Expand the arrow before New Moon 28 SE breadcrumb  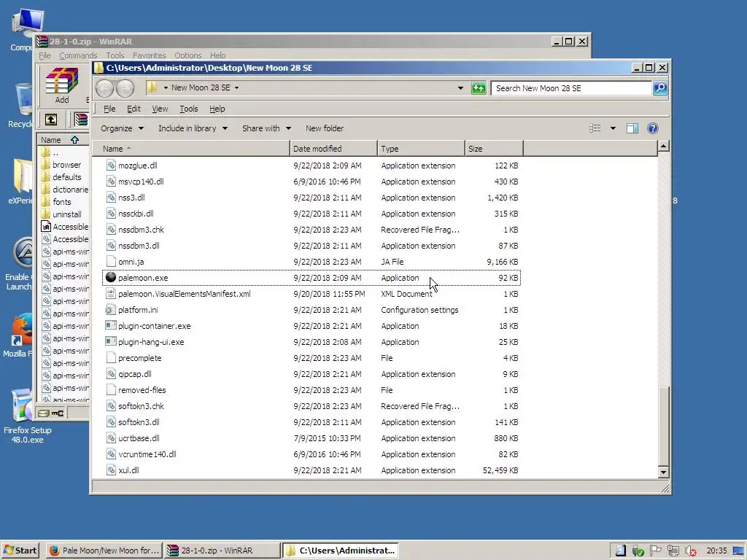click(166, 87)
